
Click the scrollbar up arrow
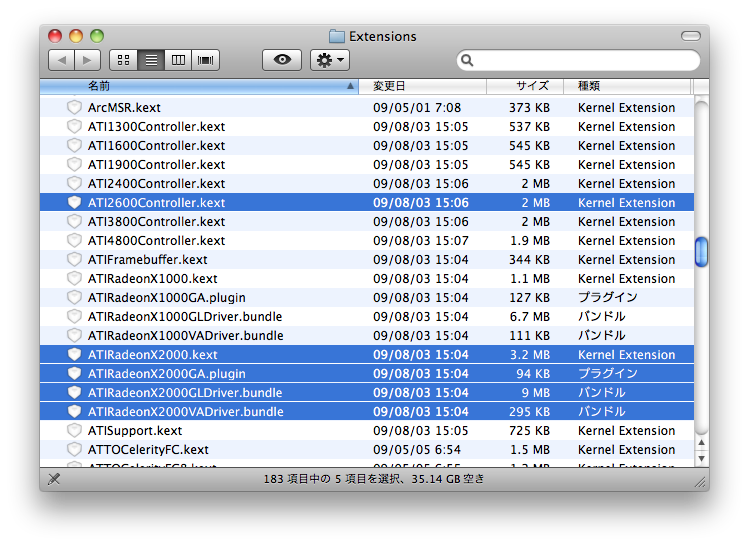coord(701,442)
